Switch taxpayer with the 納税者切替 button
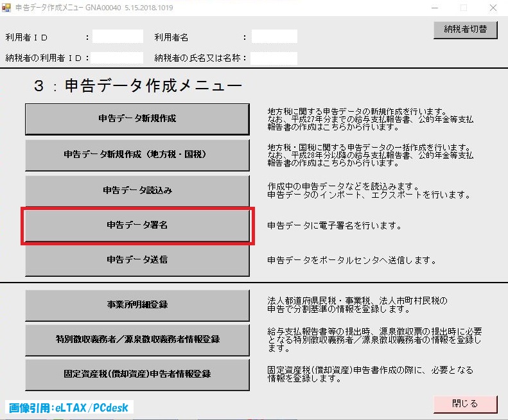The image size is (508, 420). coord(465,30)
